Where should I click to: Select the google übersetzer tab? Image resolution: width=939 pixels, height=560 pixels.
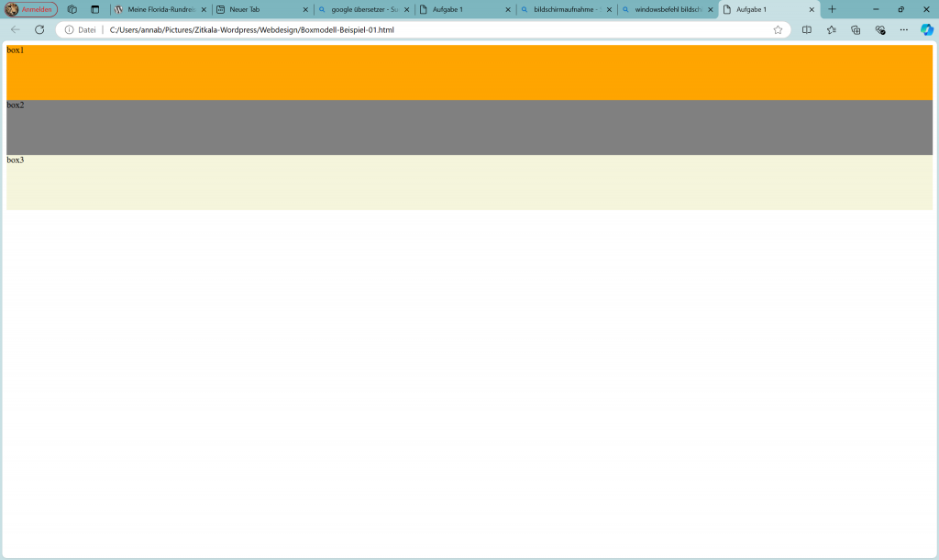pos(358,9)
